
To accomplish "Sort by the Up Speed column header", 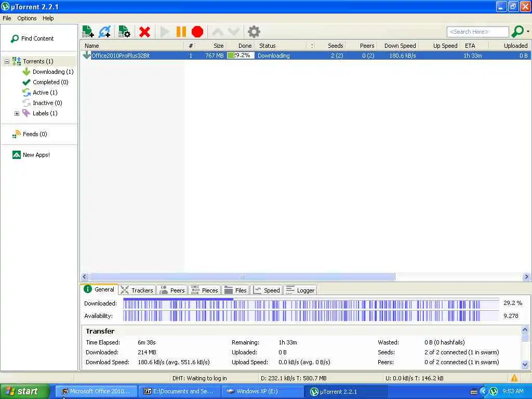I will point(441,46).
